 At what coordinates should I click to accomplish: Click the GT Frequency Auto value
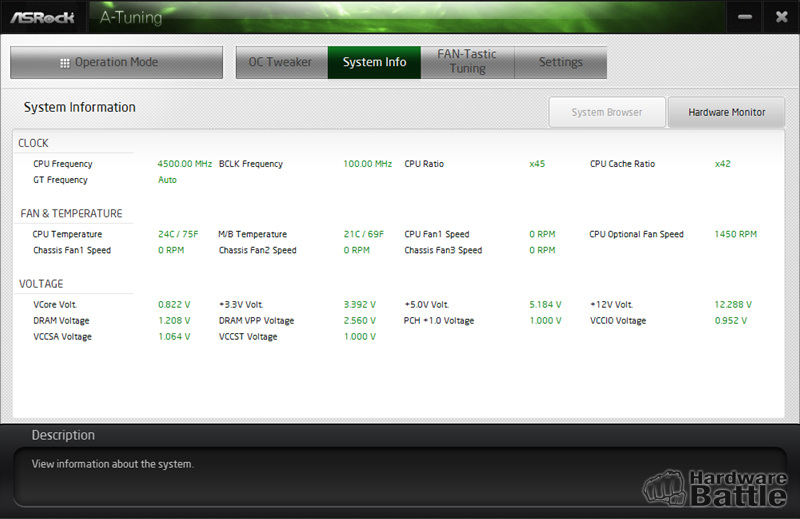tap(167, 180)
